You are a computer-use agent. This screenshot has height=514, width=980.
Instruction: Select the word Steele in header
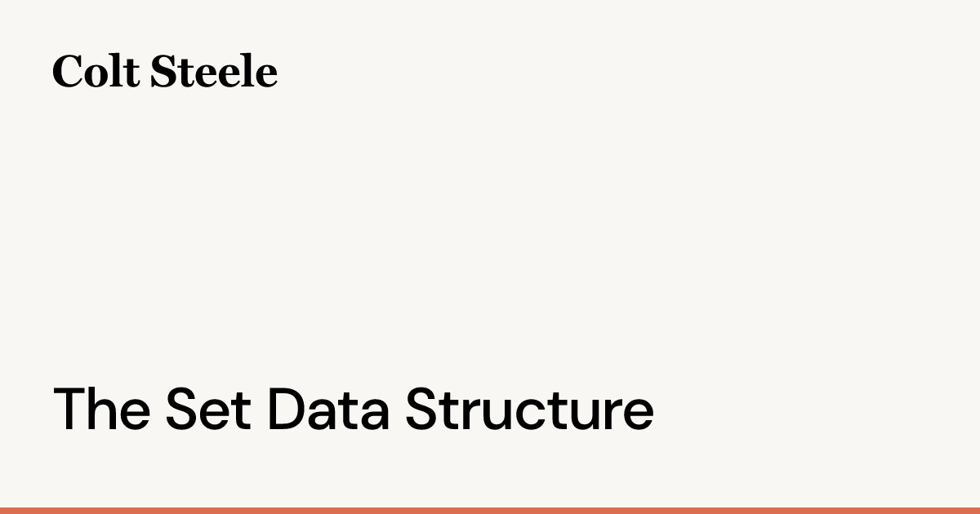[214, 71]
